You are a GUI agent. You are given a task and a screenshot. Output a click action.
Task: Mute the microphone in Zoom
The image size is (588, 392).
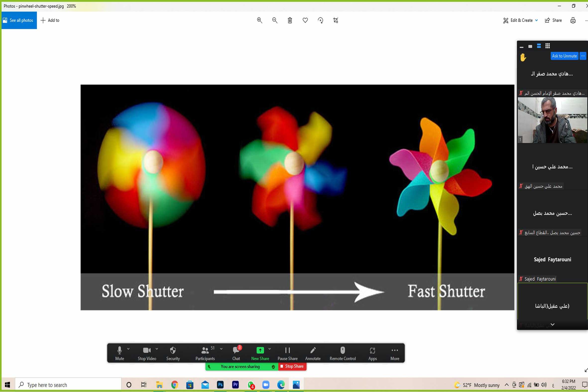click(x=119, y=353)
